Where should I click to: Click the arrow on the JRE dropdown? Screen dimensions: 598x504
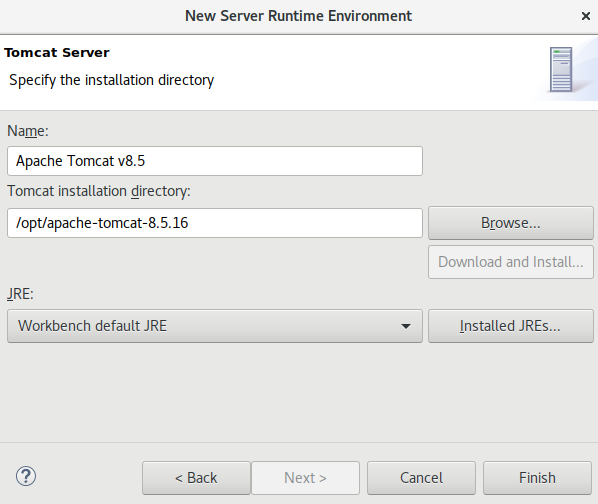[x=406, y=326]
